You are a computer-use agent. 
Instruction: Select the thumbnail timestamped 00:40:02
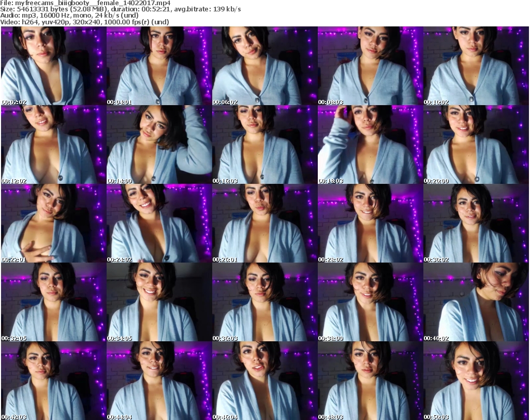[476, 302]
